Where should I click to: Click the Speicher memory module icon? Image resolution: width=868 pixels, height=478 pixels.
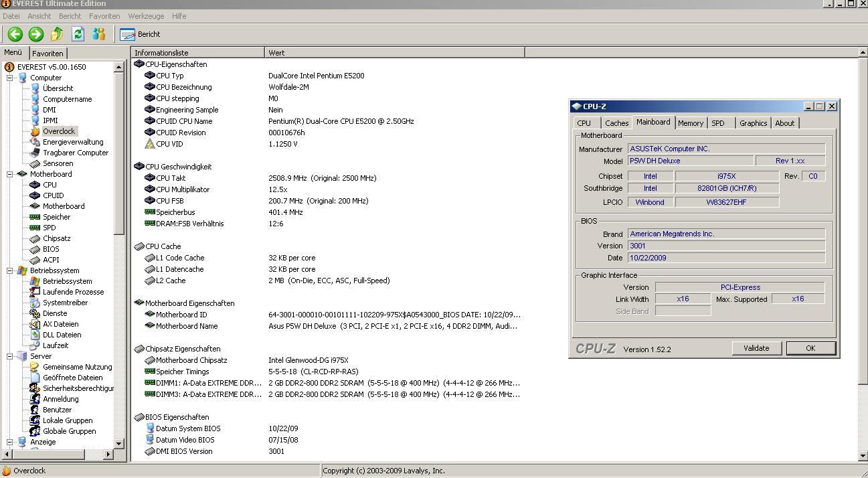tap(35, 217)
